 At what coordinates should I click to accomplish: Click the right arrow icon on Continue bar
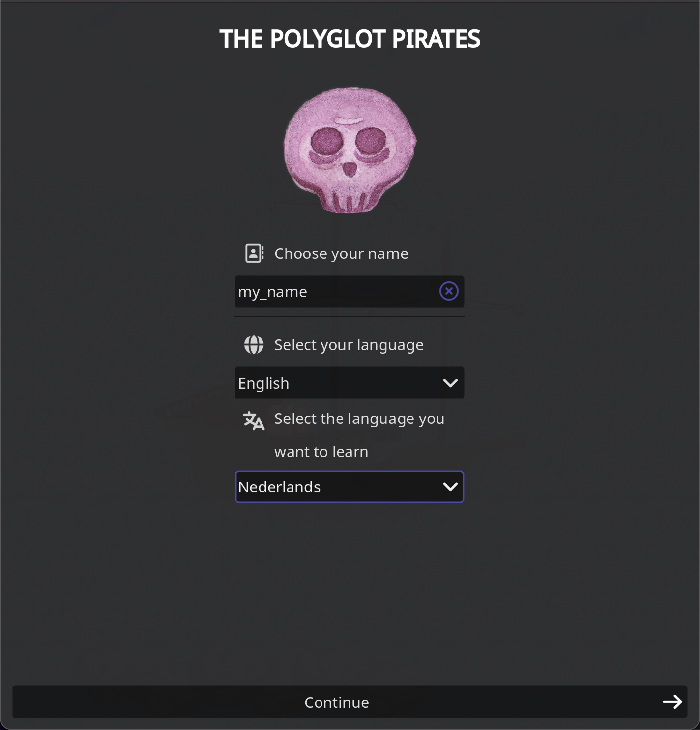[672, 702]
